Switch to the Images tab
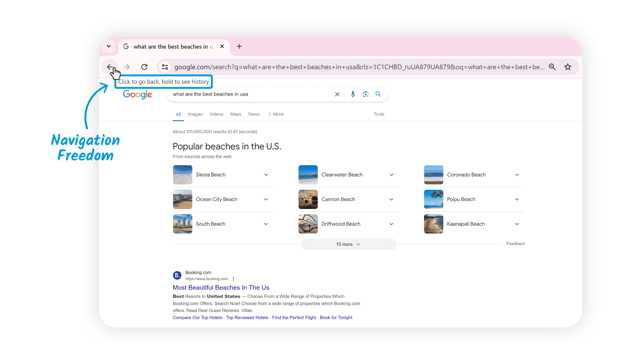The width and height of the screenshot is (632, 364). [x=195, y=114]
